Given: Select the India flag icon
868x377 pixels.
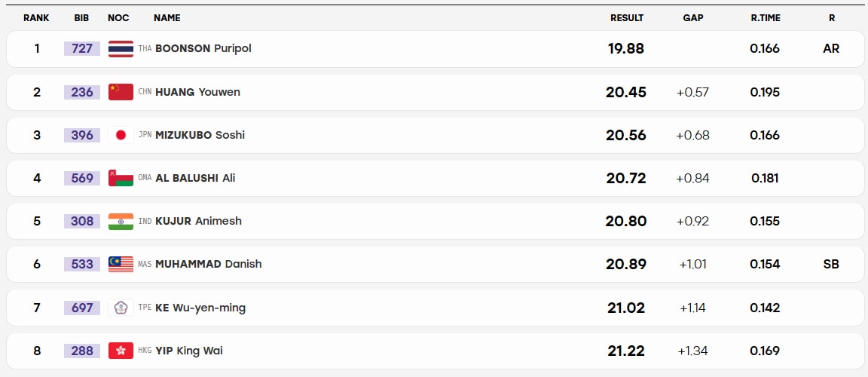Looking at the screenshot, I should pos(121,222).
